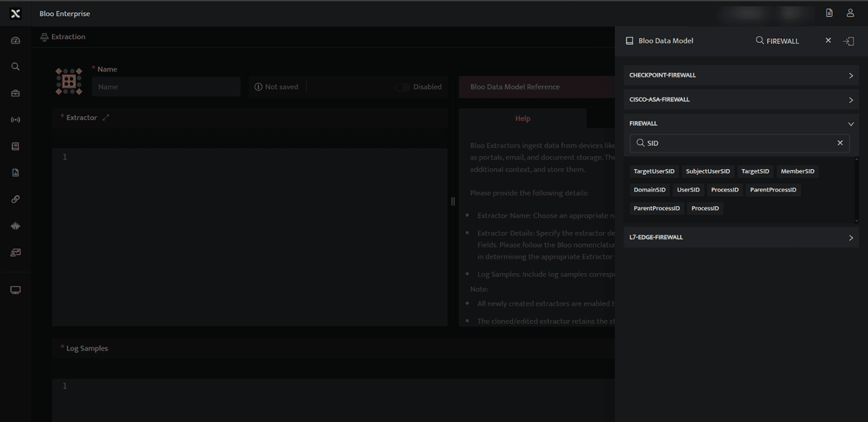
Task: Click the extractor Name input field
Action: tap(166, 87)
